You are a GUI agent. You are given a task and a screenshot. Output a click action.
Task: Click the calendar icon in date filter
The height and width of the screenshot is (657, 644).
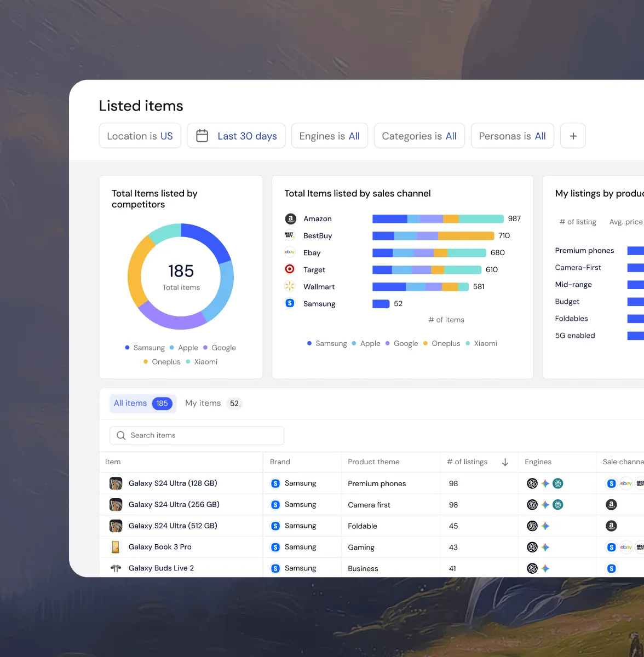[x=202, y=136]
